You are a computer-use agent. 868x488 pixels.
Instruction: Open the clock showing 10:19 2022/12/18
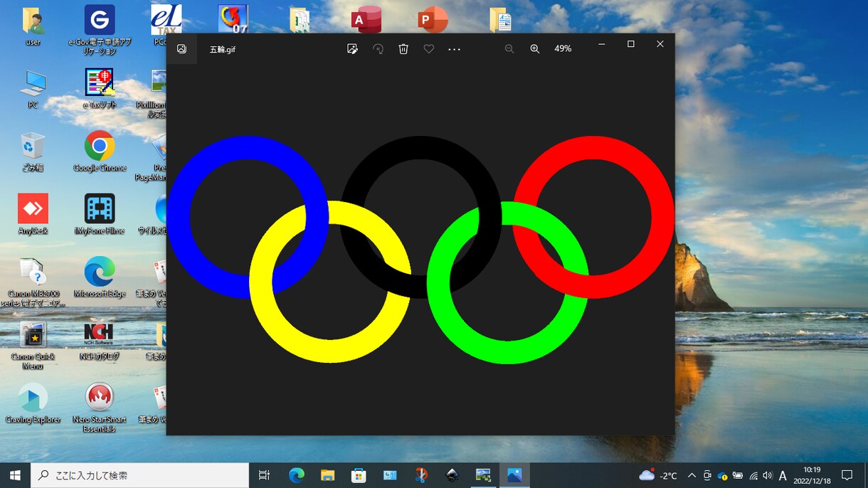[812, 475]
